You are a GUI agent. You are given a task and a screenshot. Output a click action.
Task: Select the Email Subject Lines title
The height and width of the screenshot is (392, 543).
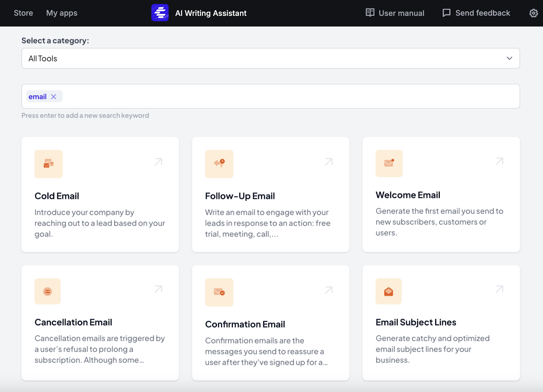(416, 322)
